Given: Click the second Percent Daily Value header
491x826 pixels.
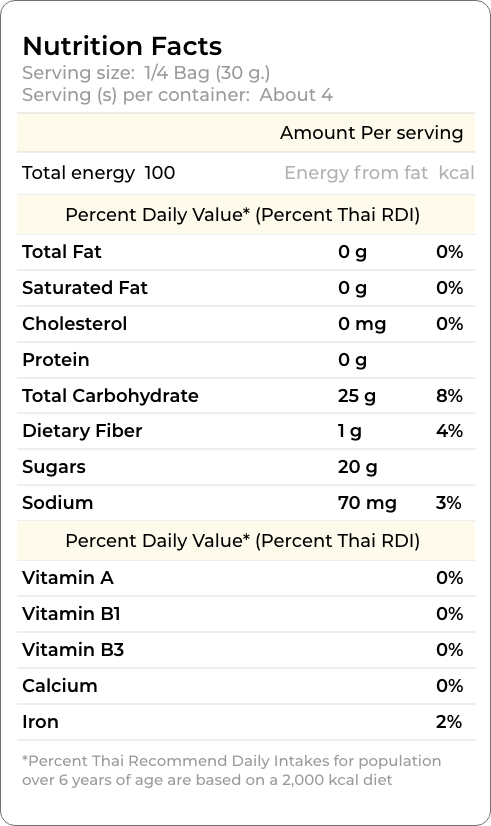Looking at the screenshot, I should 242,541.
